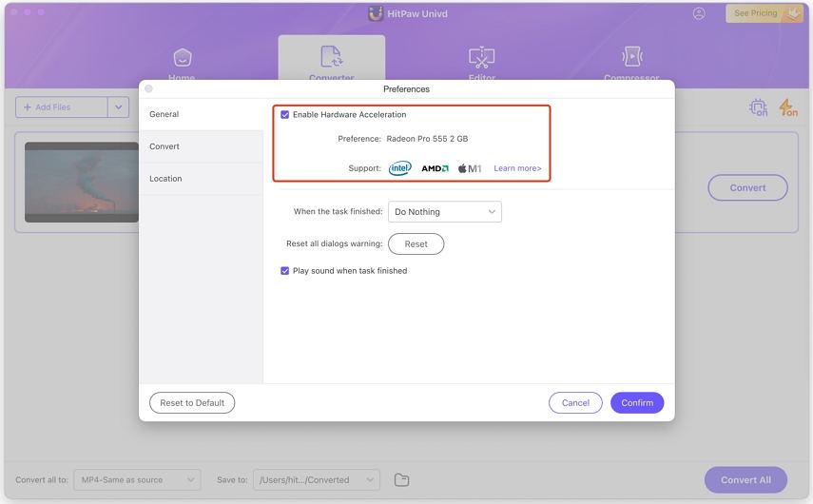Select the Location preferences section
The width and height of the screenshot is (813, 504).
tap(202, 179)
